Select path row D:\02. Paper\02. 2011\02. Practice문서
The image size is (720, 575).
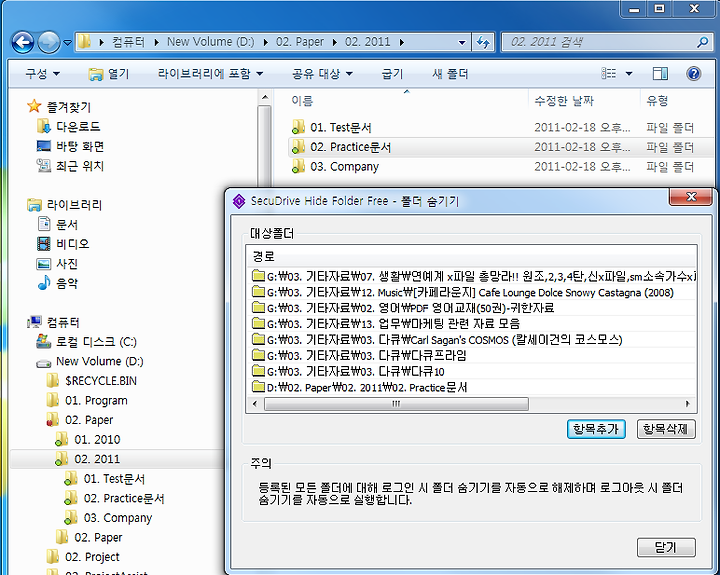tap(472, 388)
